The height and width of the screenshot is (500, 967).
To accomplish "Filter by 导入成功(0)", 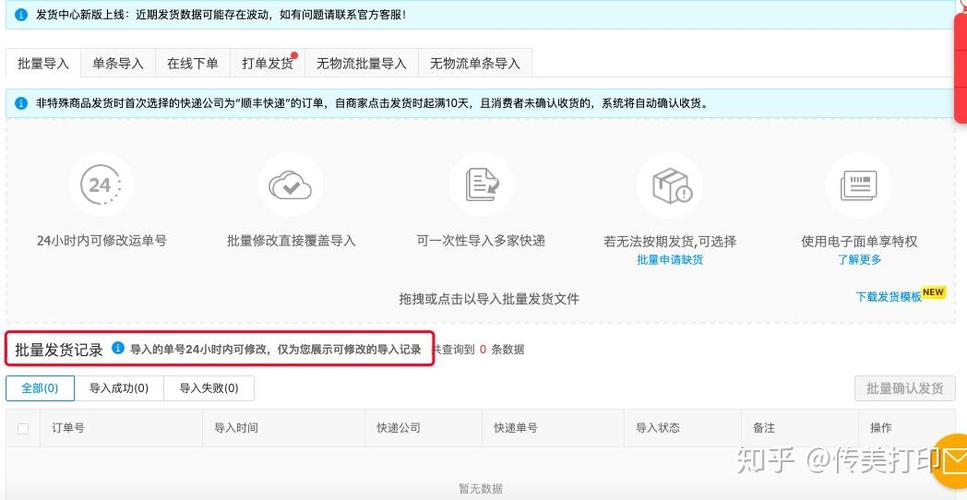I will (x=119, y=388).
